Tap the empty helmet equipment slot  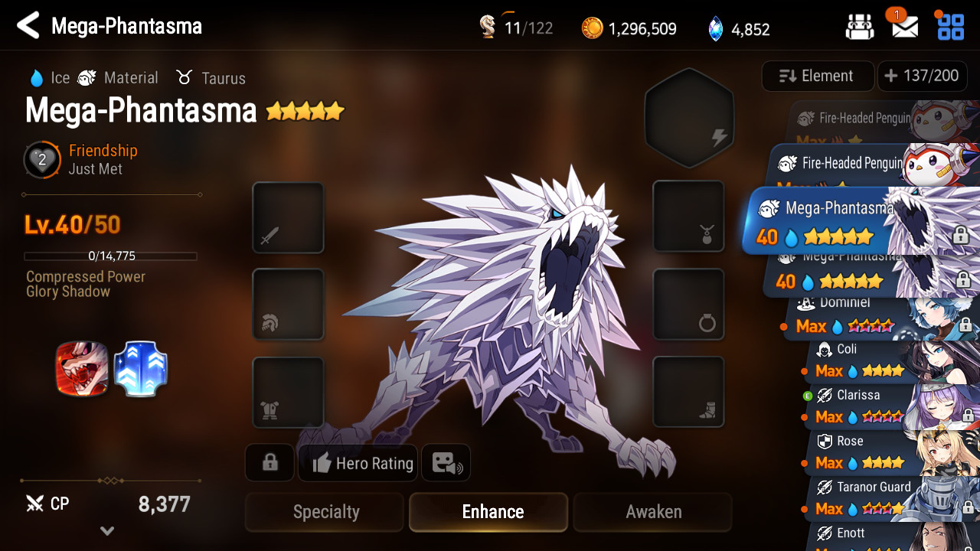pyautogui.click(x=288, y=305)
